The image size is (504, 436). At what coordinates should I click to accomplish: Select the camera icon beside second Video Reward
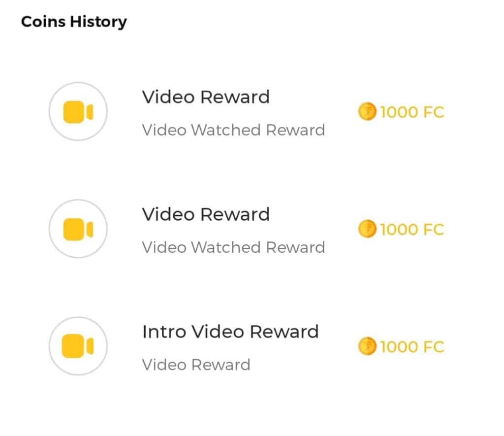[x=77, y=229]
